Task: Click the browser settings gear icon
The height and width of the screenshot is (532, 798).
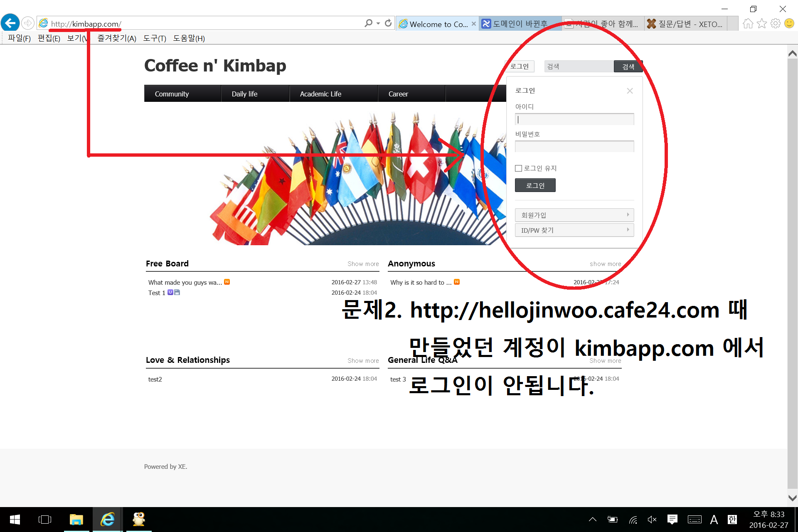Action: pyautogui.click(x=776, y=24)
